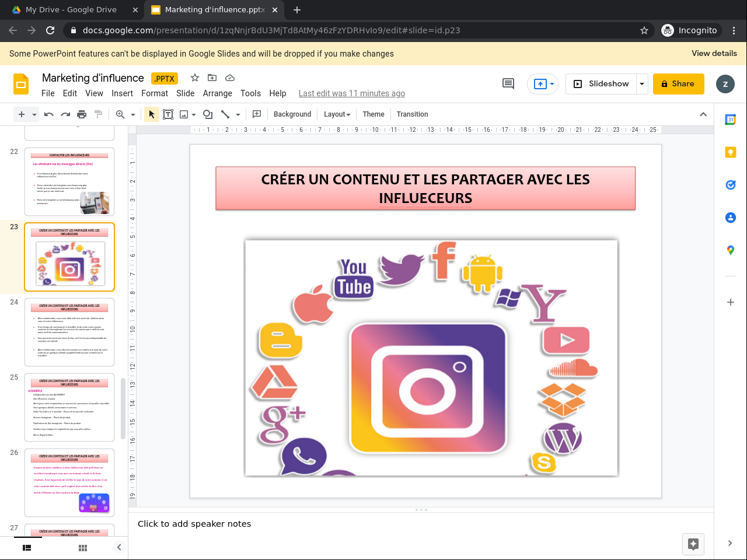Hide the menus with the chevron

point(703,114)
